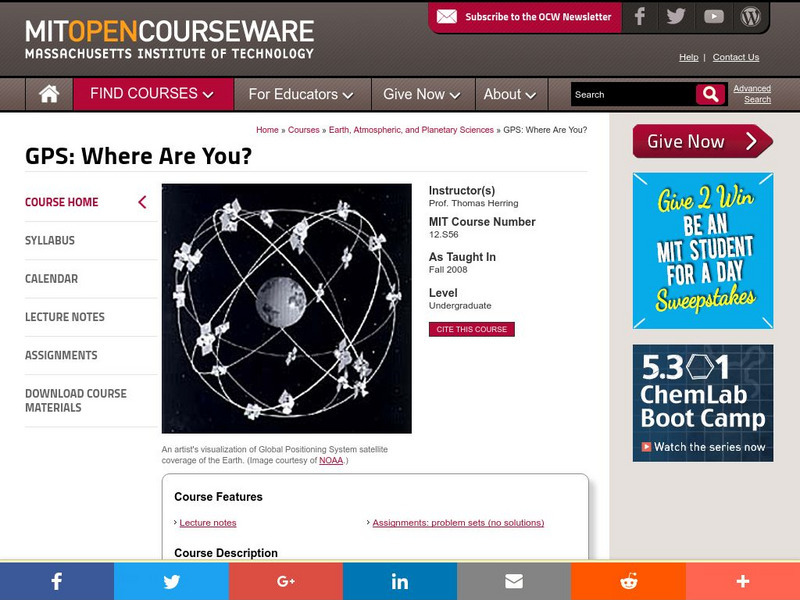Open the Lecture notes feature link

208,523
